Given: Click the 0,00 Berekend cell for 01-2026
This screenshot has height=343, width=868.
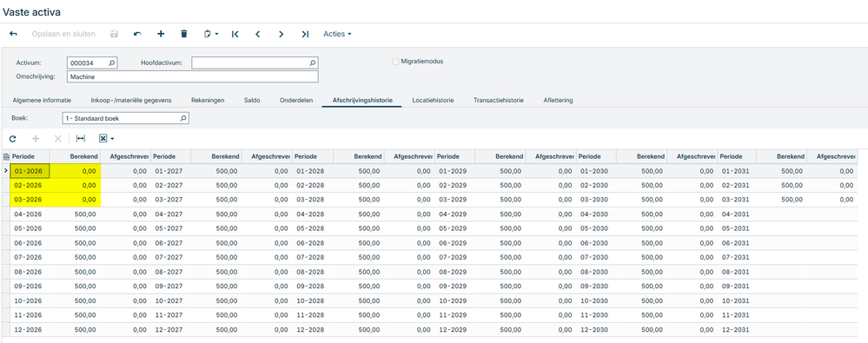Looking at the screenshot, I should (x=76, y=171).
